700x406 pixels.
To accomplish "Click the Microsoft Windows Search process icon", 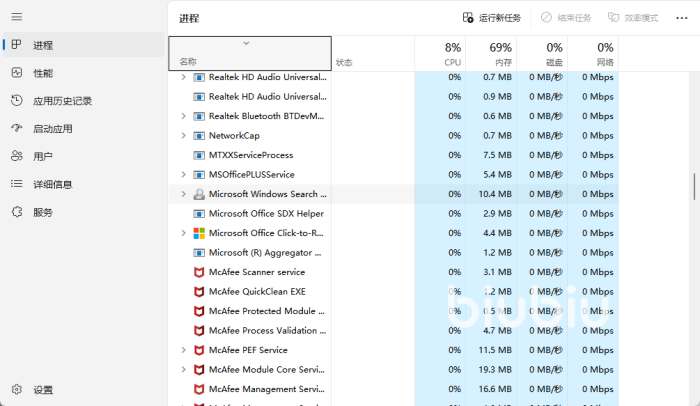I will 199,194.
